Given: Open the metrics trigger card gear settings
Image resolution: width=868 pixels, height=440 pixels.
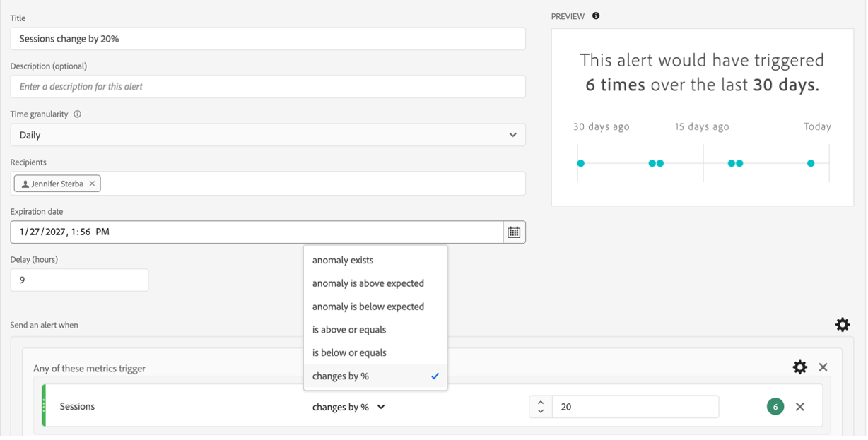Looking at the screenshot, I should tap(799, 367).
